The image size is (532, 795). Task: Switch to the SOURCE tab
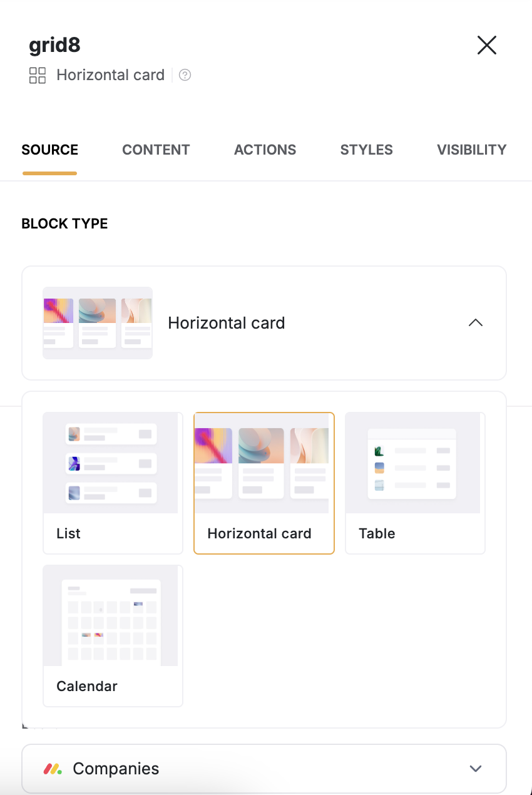click(49, 150)
